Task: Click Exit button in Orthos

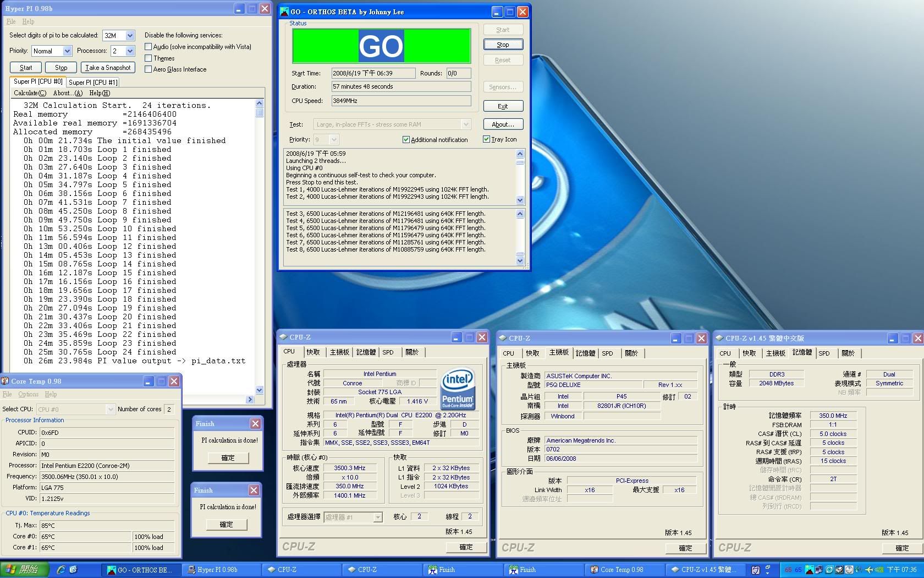Action: click(503, 106)
